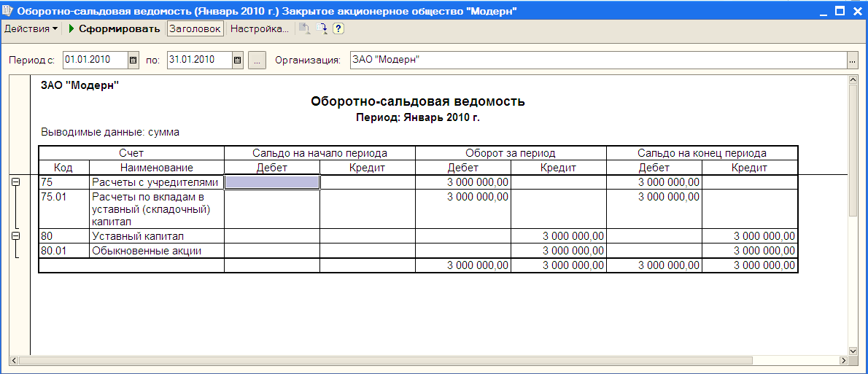Click the Оборот за период column header
The height and width of the screenshot is (374, 868).
tap(511, 153)
